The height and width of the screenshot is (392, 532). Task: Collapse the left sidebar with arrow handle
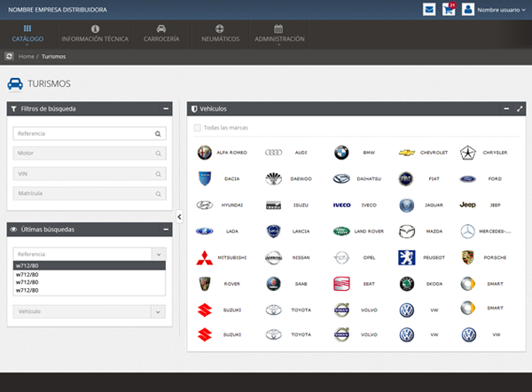(179, 216)
